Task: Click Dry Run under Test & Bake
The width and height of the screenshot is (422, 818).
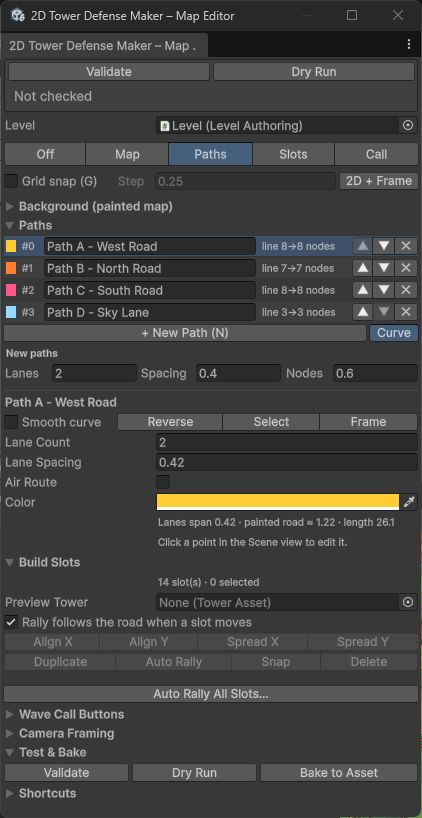Action: [x=194, y=773]
